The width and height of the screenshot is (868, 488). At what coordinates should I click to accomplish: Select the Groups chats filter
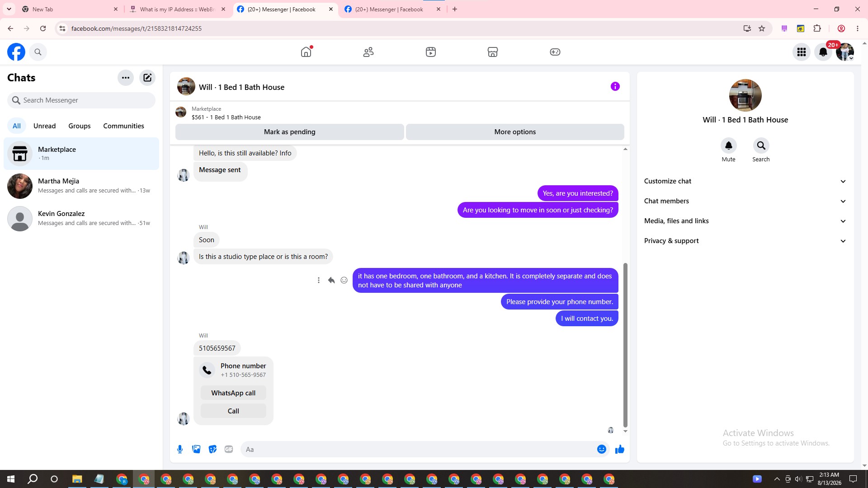pyautogui.click(x=80, y=126)
